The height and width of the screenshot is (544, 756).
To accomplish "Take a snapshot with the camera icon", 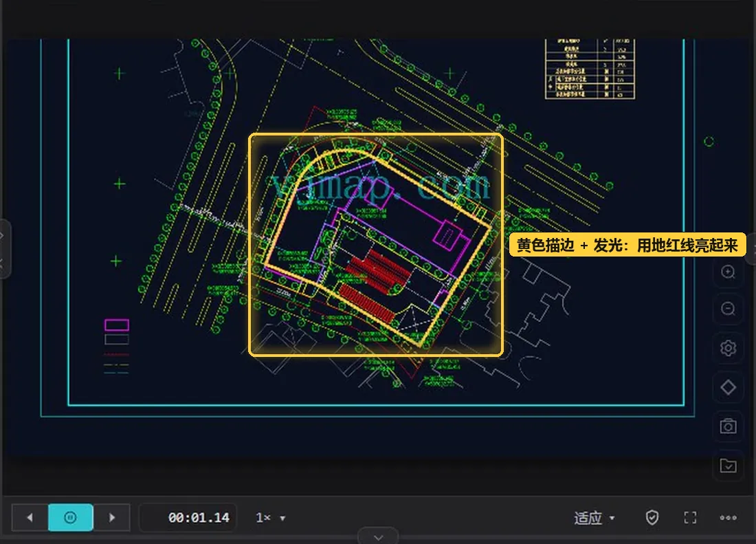I will pos(728,426).
